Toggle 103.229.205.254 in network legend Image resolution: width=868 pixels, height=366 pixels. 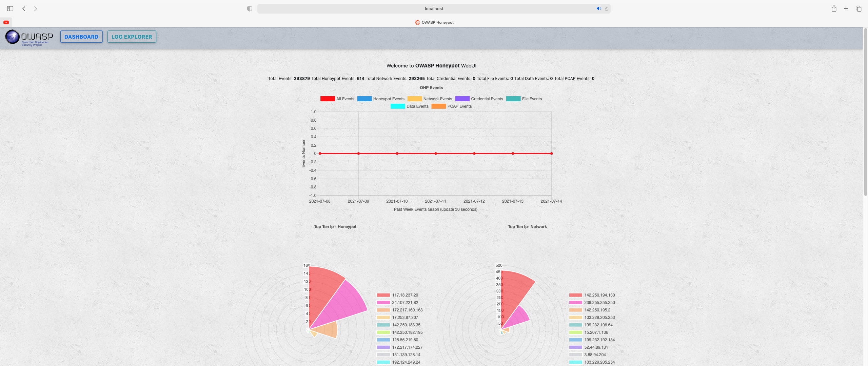(x=576, y=362)
